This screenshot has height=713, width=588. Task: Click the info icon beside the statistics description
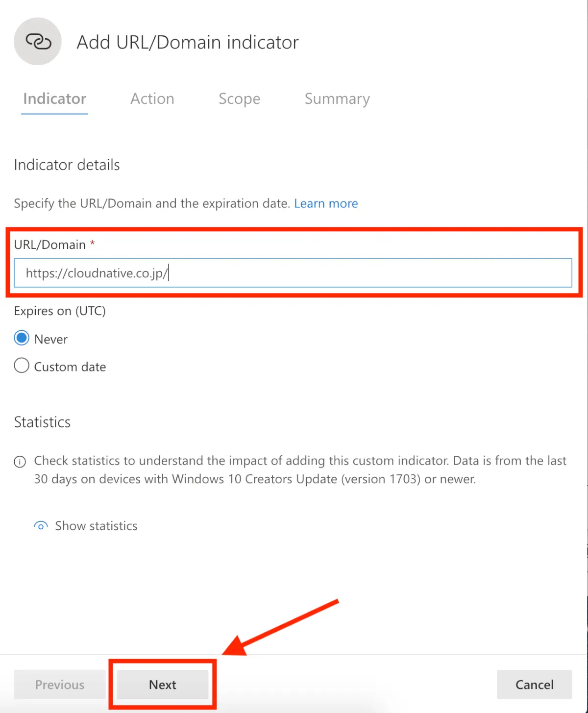pyautogui.click(x=20, y=462)
